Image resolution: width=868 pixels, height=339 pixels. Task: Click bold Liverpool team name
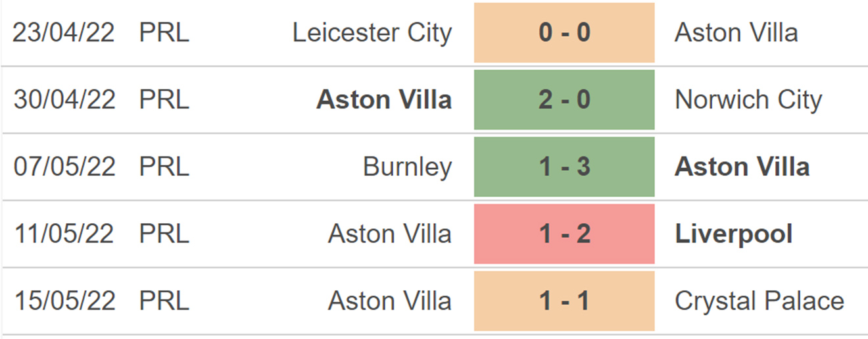pyautogui.click(x=734, y=234)
